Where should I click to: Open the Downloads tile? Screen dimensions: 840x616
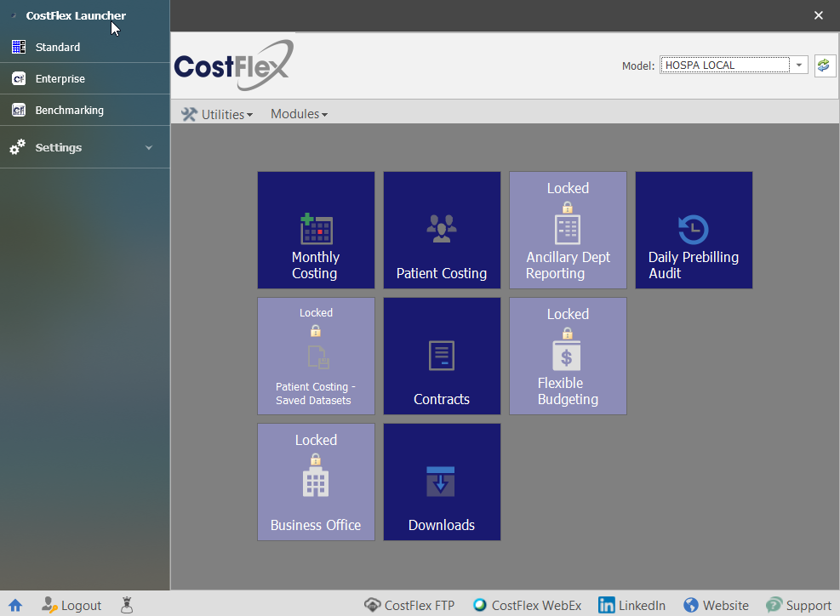(442, 482)
